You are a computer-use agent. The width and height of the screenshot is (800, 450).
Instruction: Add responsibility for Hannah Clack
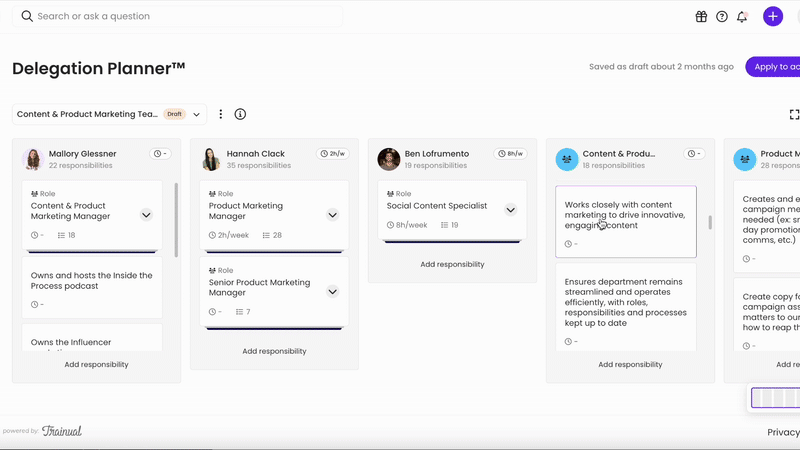click(x=274, y=351)
